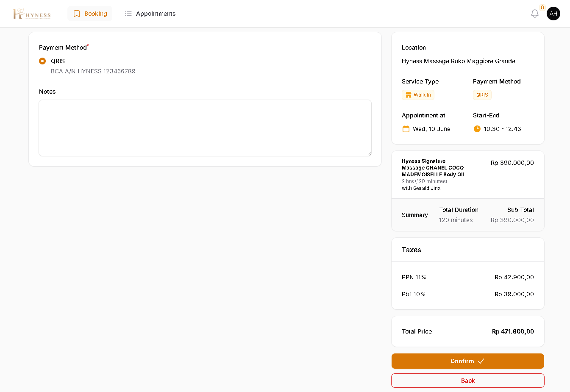Image resolution: width=570 pixels, height=392 pixels.
Task: Click the calendar icon beside Wed, 10 June
Action: click(406, 129)
